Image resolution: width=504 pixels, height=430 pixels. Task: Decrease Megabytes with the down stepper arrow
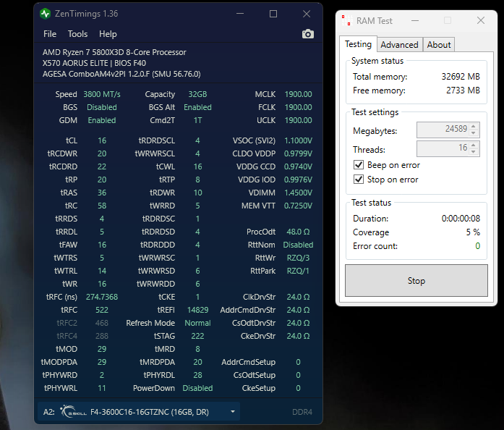473,133
